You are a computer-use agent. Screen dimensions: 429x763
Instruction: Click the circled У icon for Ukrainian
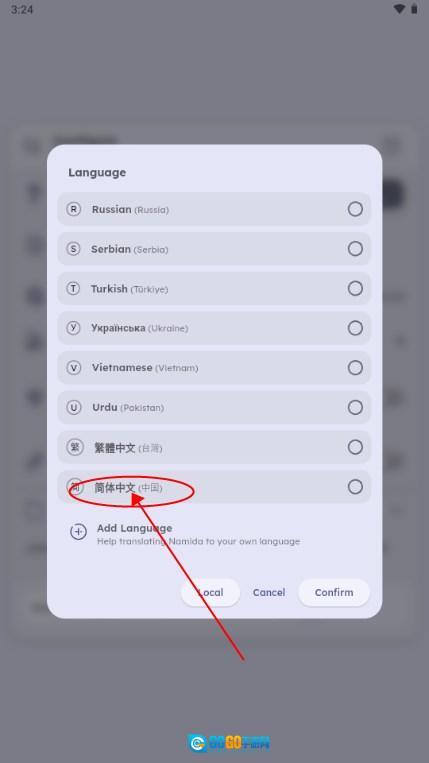[73, 328]
